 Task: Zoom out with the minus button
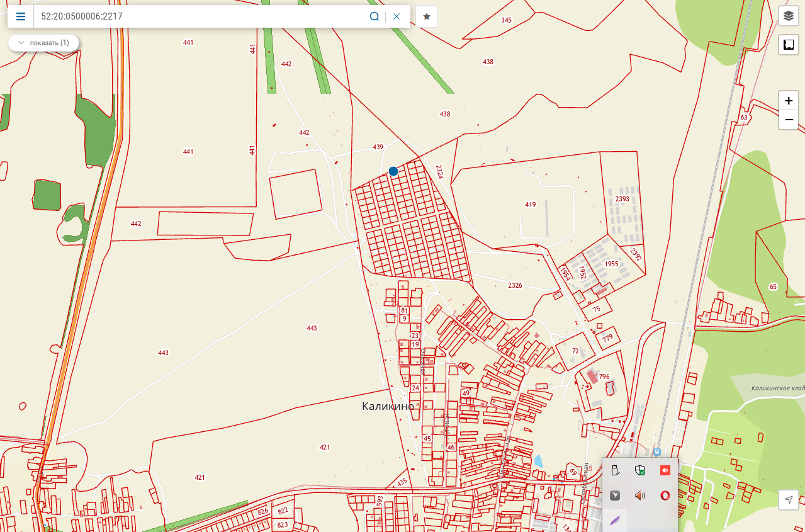coord(789,120)
